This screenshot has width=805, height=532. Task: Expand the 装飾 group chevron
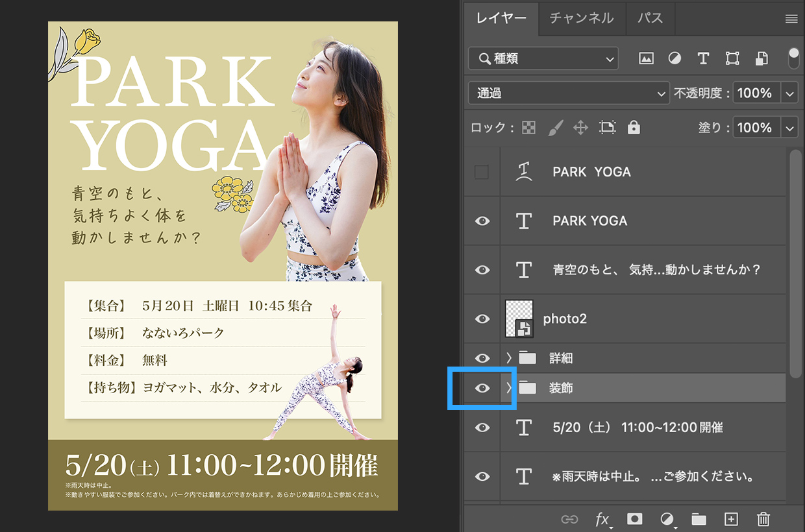tap(509, 388)
